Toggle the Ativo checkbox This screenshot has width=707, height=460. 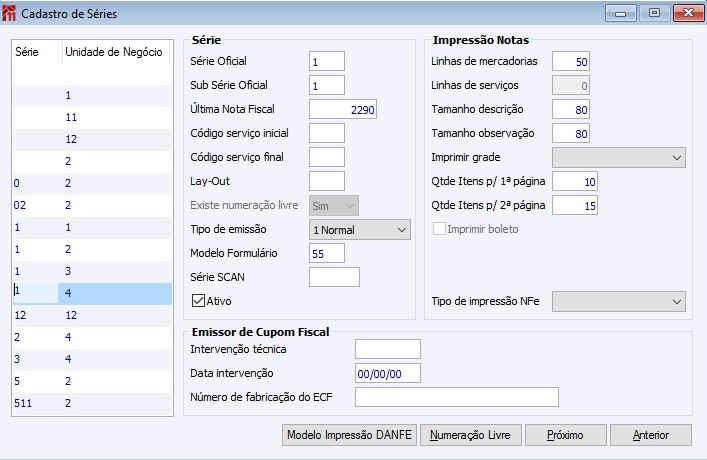[198, 300]
